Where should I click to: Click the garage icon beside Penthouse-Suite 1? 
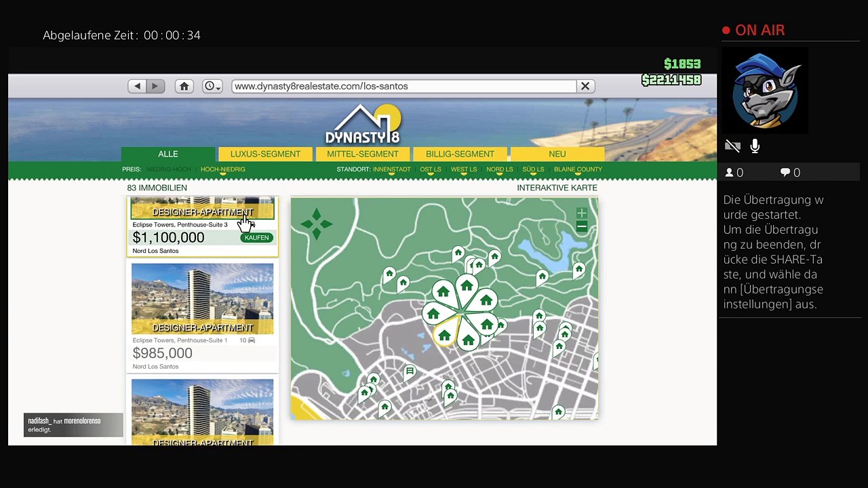252,340
